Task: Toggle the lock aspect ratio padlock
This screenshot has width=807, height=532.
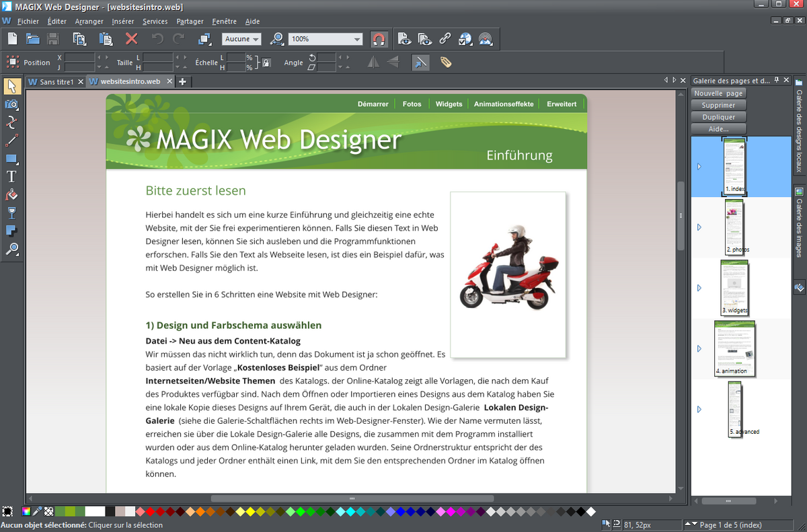Action: pos(266,63)
